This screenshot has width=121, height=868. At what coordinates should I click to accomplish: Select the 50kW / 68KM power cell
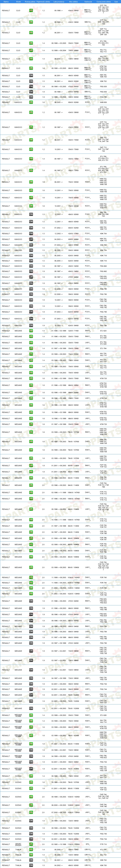click(x=74, y=250)
